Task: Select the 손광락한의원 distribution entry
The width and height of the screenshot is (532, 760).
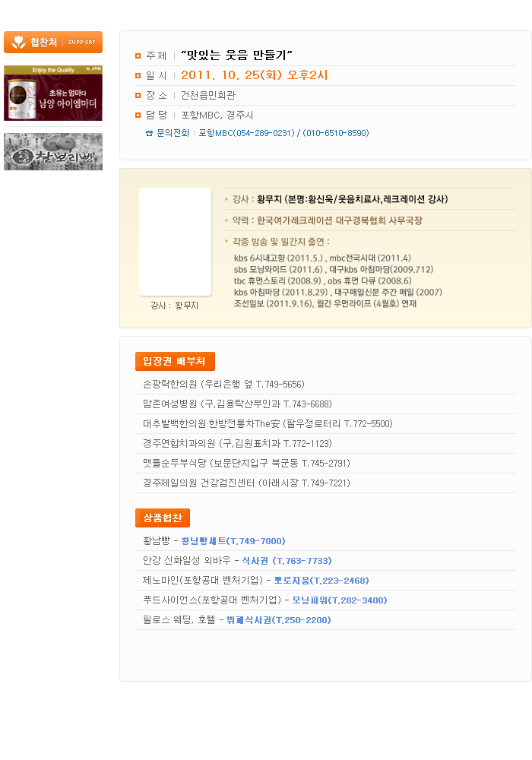Action: coord(224,385)
